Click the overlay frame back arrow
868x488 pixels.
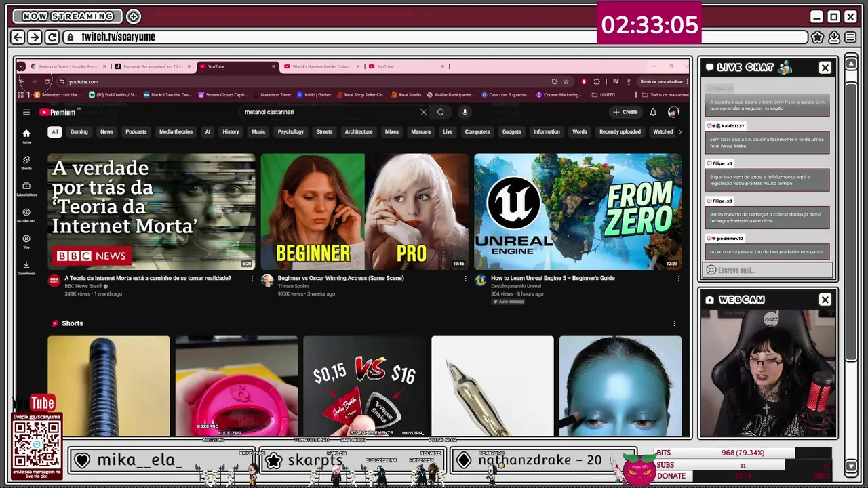click(x=18, y=37)
